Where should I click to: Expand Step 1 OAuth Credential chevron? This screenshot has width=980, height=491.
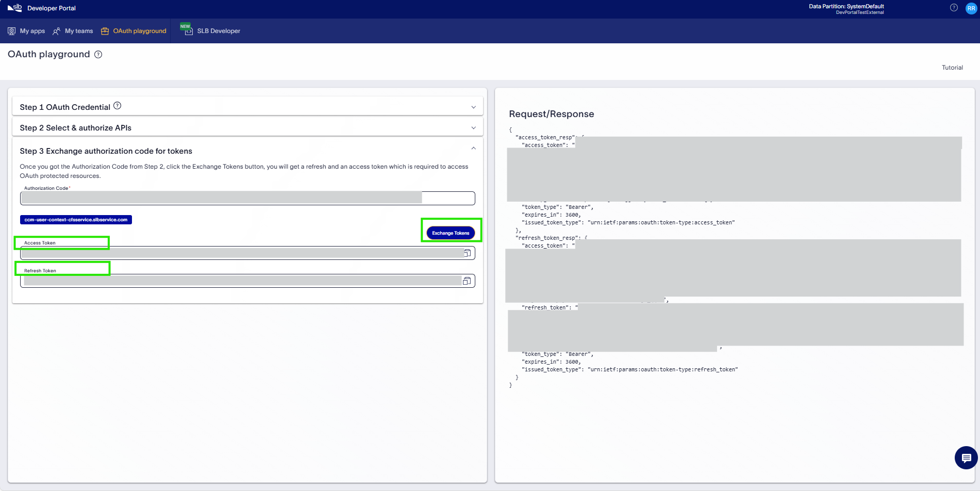[473, 107]
